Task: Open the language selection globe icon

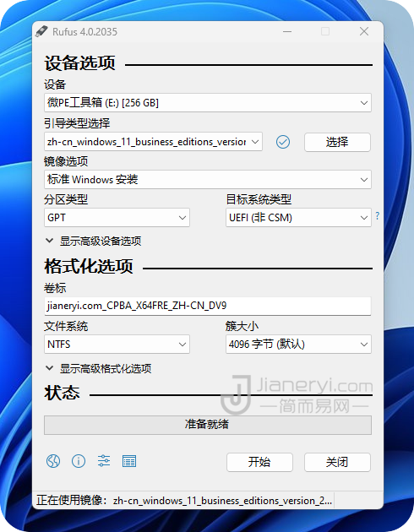Action: point(53,461)
